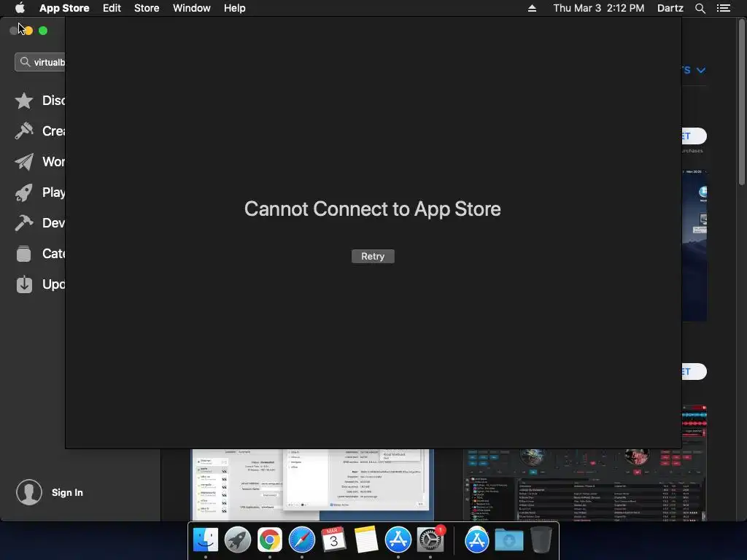Open the Discover section star icon
The width and height of the screenshot is (747, 560).
24,101
